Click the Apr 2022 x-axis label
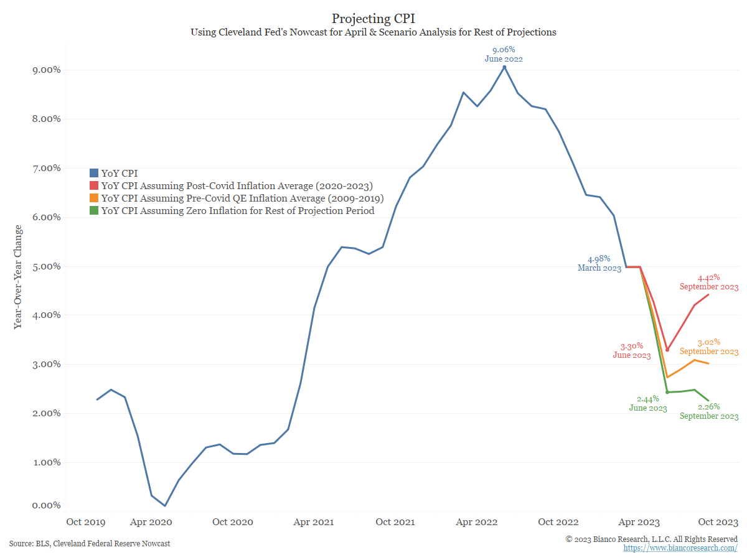 (x=477, y=522)
